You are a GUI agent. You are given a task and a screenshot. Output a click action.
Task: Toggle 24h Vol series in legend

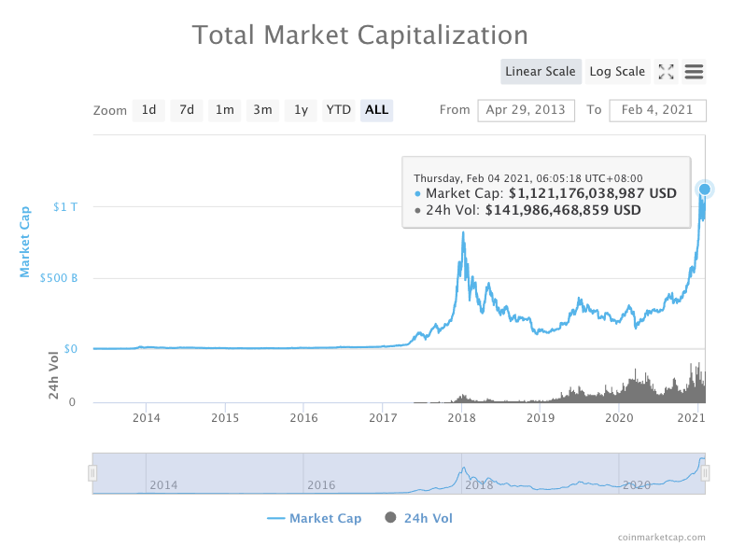pos(418,518)
